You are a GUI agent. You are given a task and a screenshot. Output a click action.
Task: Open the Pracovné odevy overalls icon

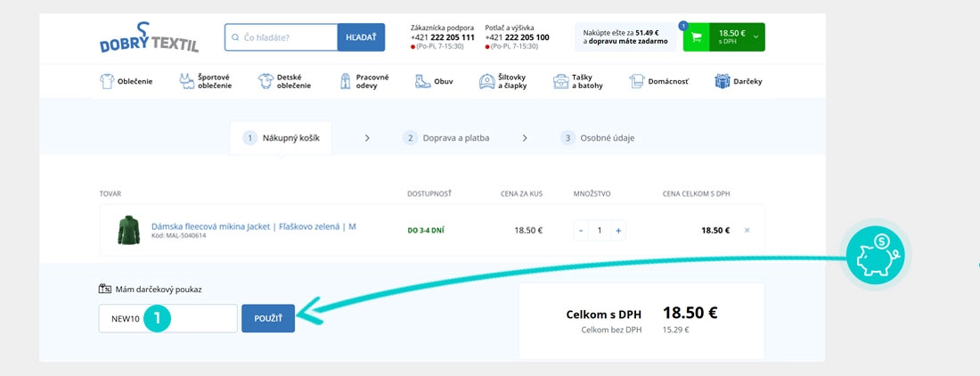(346, 81)
